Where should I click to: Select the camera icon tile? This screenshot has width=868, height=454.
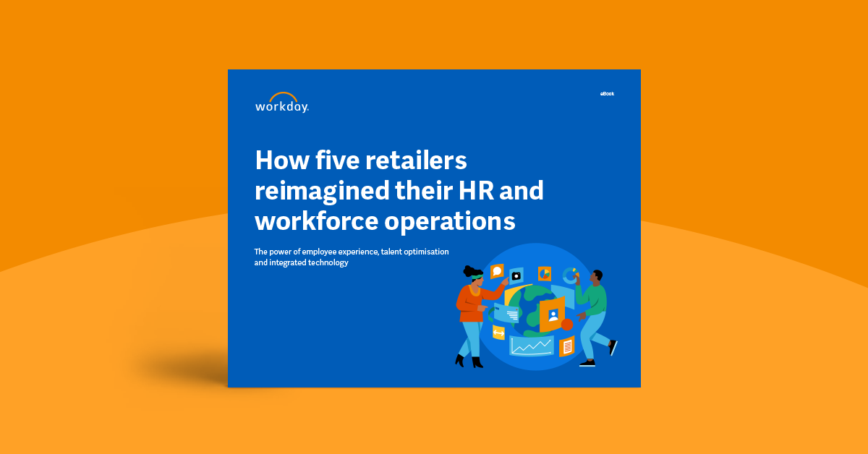[x=516, y=275]
